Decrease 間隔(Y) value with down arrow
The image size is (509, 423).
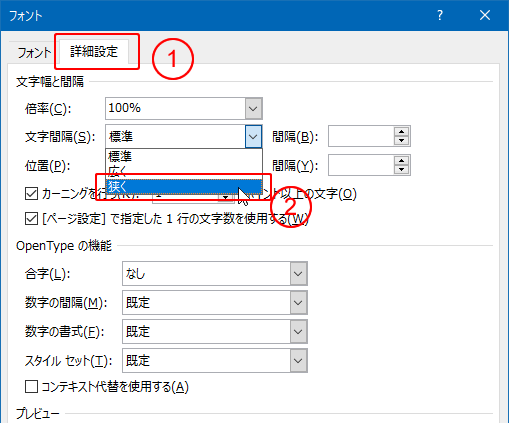(x=401, y=169)
